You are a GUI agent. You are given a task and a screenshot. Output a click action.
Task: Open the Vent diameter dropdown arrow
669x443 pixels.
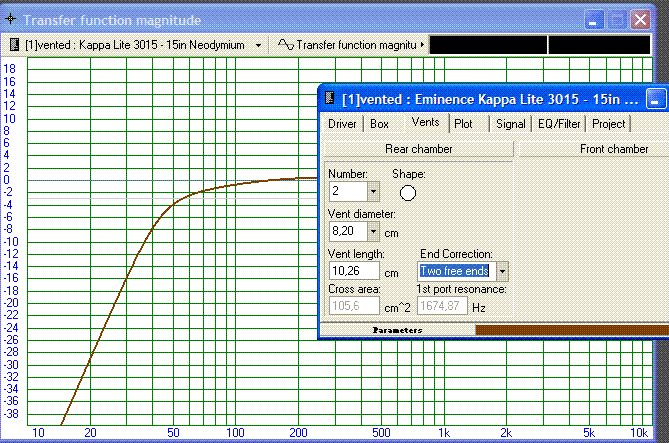(373, 231)
